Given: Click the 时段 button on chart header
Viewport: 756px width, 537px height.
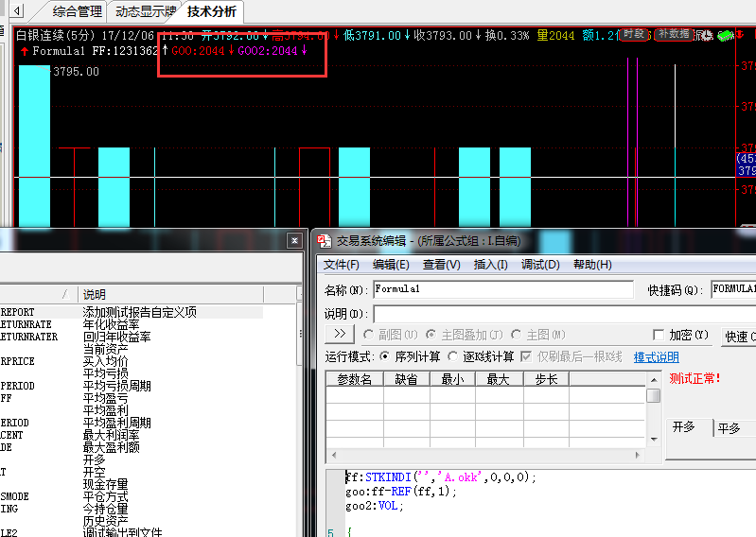Looking at the screenshot, I should coord(634,34).
